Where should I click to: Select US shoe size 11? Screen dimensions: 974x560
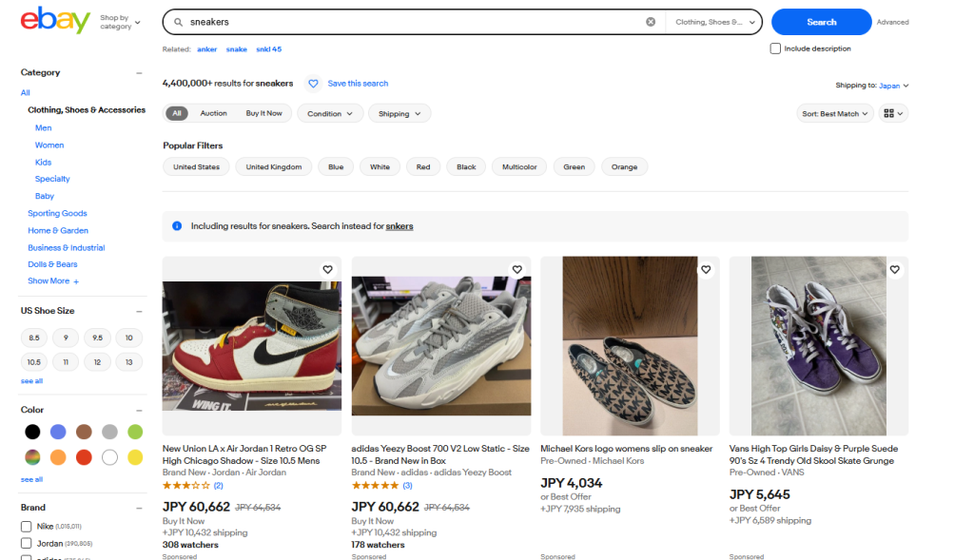pyautogui.click(x=66, y=362)
